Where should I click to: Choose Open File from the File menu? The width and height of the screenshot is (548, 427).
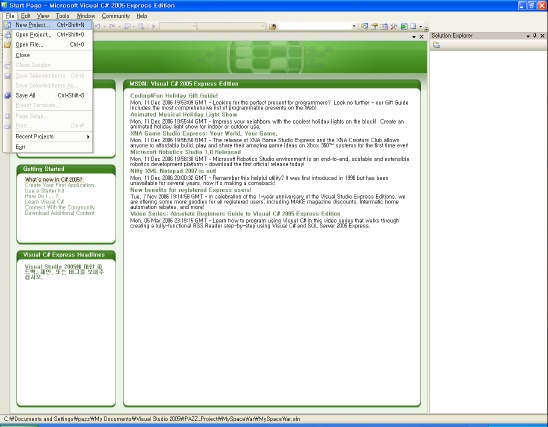coord(48,44)
